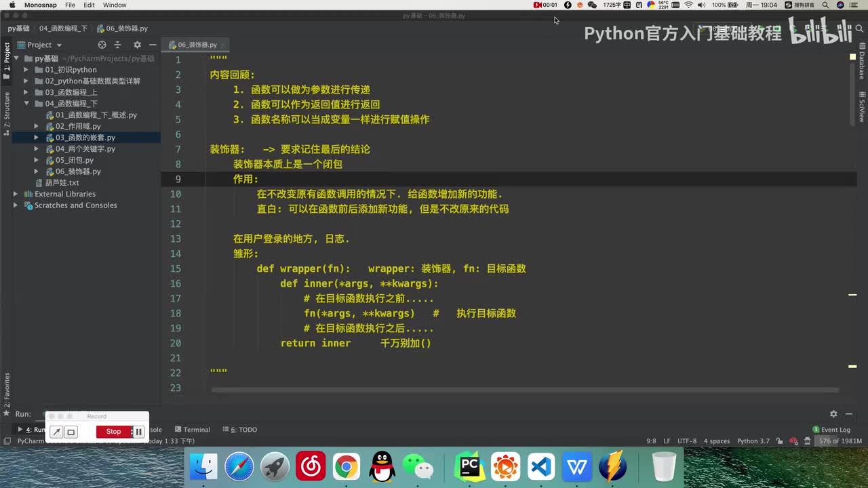Click the 9:8 cursor position indicator
Viewport: 868px width, 488px height.
coord(651,441)
